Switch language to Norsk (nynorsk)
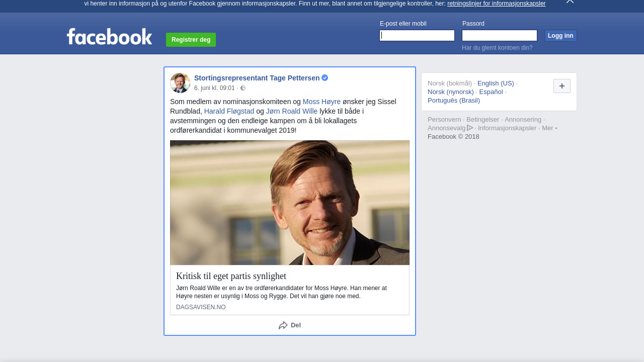This screenshot has width=644, height=362. tap(451, 92)
